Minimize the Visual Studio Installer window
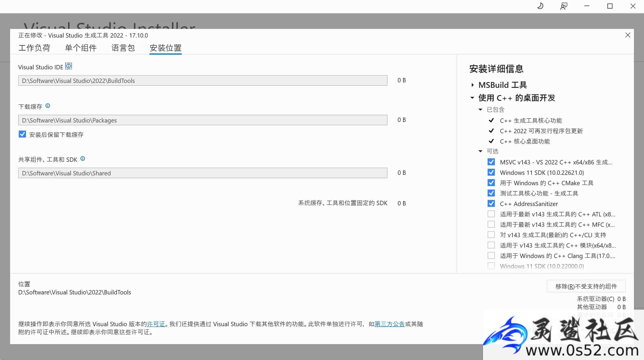Image resolution: width=644 pixels, height=360 pixels. pyautogui.click(x=587, y=6)
